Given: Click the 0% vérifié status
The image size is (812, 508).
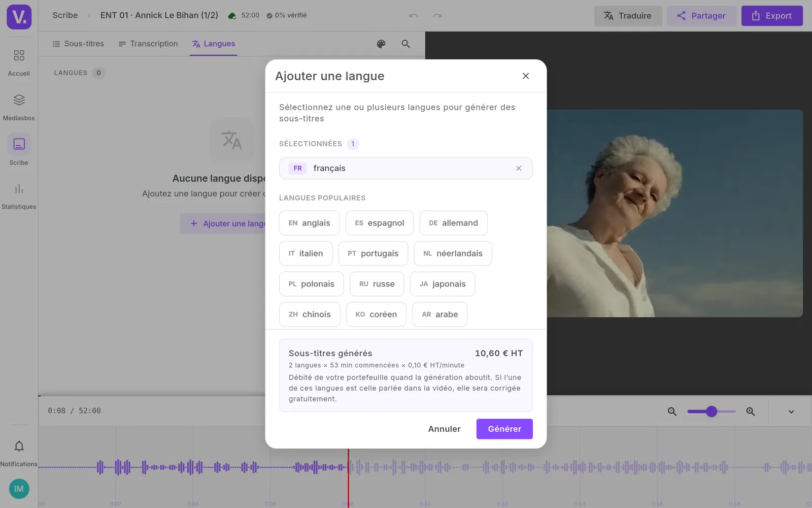Looking at the screenshot, I should 287,15.
